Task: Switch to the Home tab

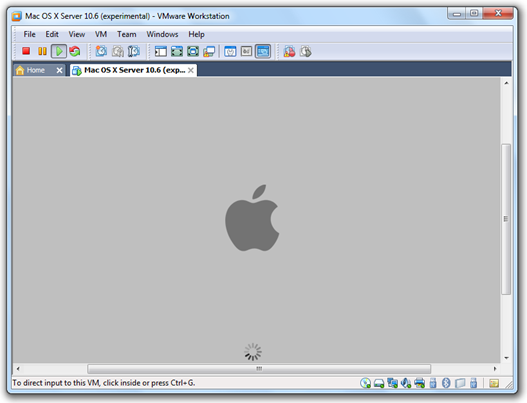Action: point(35,70)
